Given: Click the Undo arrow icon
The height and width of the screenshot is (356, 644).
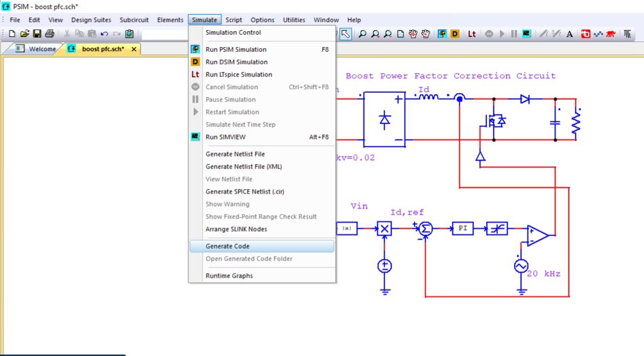Looking at the screenshot, I should pyautogui.click(x=104, y=34).
